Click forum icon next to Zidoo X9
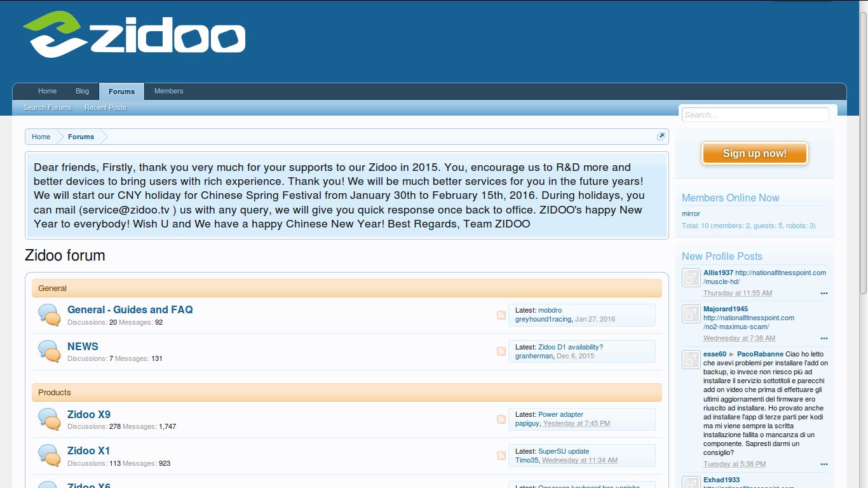The image size is (868, 488). [x=50, y=419]
